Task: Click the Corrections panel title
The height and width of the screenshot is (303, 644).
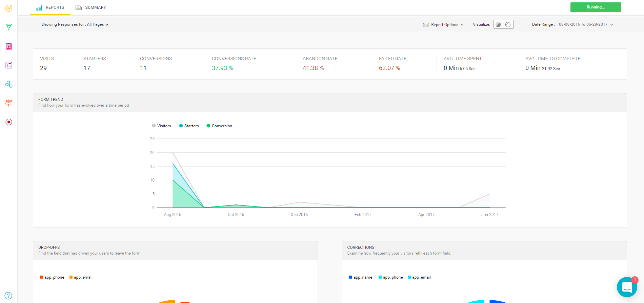Action: coord(361,247)
